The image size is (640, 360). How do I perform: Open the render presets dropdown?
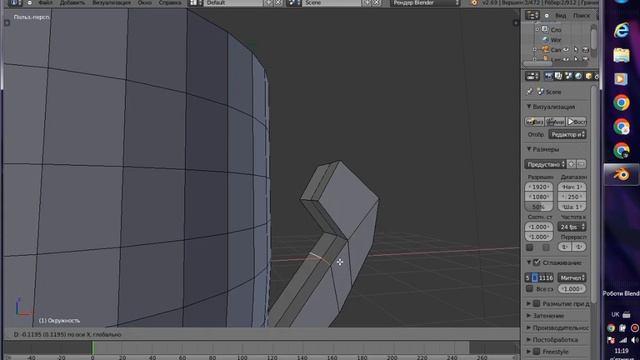(545, 164)
